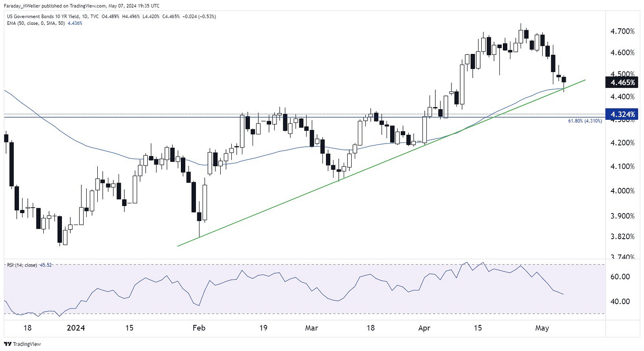Click the 'Mar' date axis label
Screen dimensions: 644x351
coord(312,328)
